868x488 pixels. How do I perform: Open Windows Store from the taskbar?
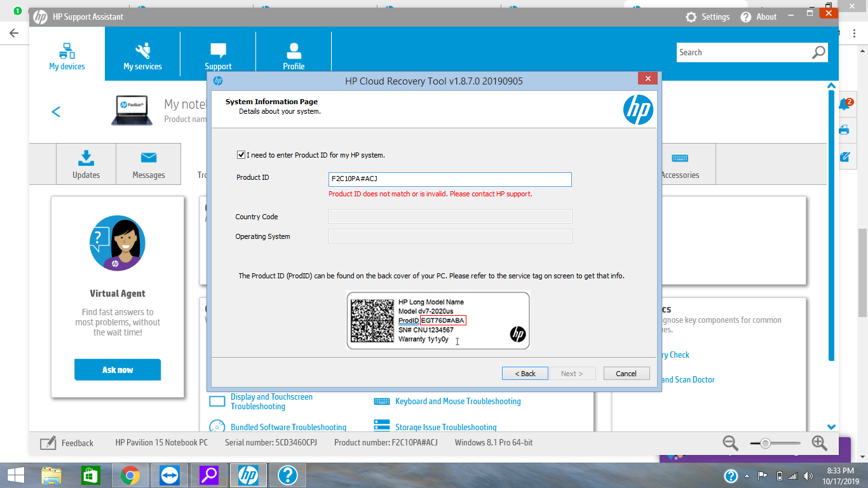(x=91, y=475)
